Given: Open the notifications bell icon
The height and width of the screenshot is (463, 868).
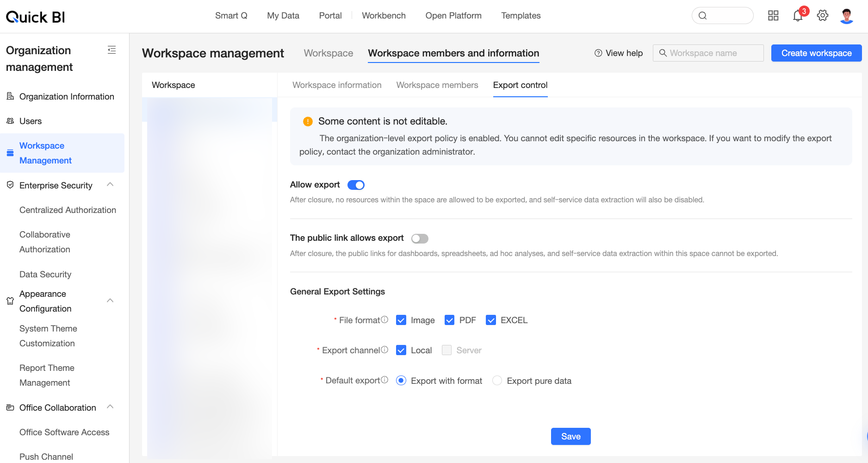Looking at the screenshot, I should tap(798, 16).
